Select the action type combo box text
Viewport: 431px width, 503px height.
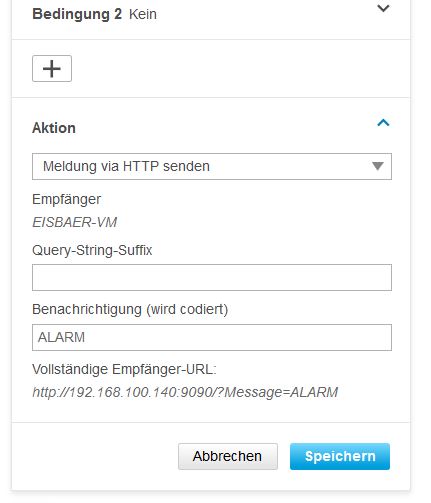(126, 166)
